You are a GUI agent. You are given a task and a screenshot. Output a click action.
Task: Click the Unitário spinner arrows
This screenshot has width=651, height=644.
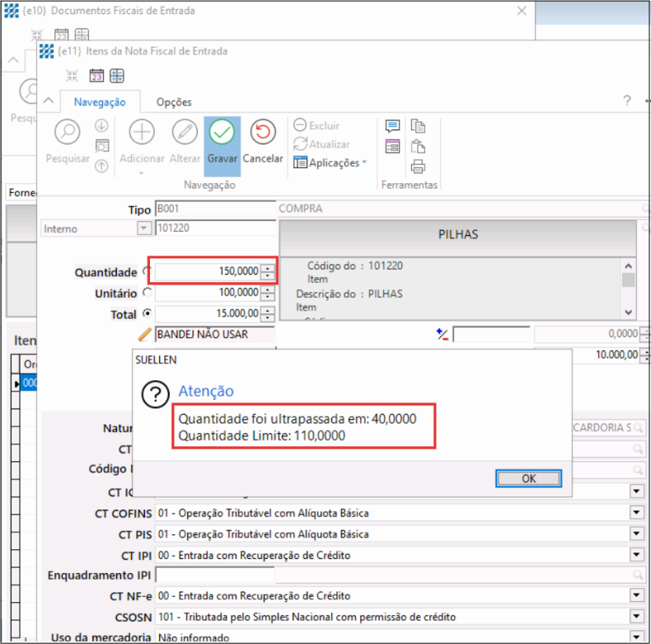coord(268,293)
